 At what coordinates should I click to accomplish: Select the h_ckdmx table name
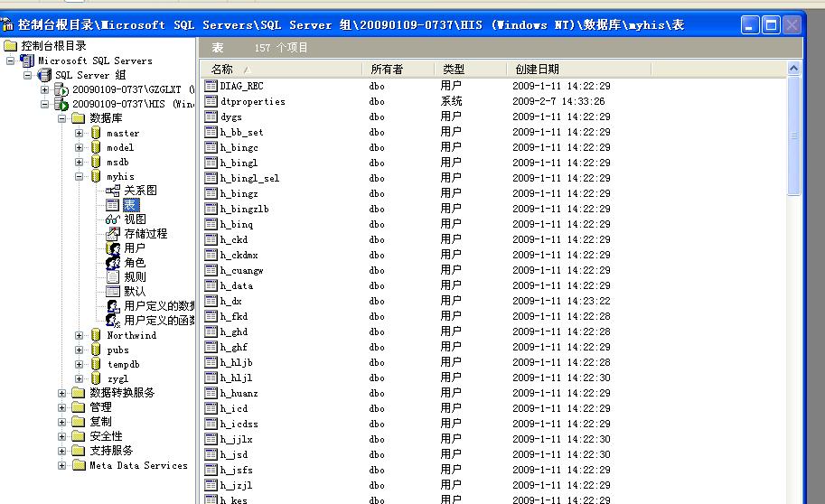(x=239, y=255)
